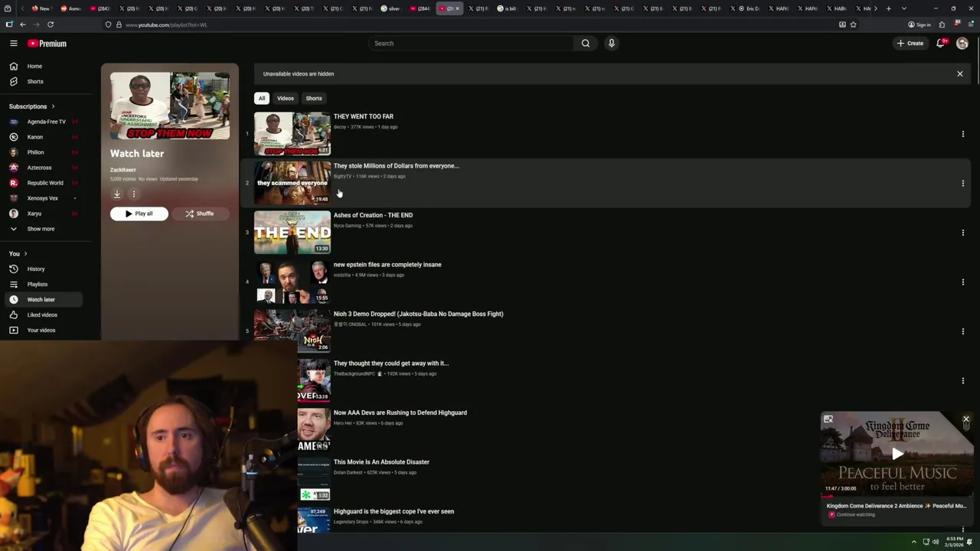This screenshot has width=980, height=551.
Task: Select the All filter chip
Action: [262, 98]
